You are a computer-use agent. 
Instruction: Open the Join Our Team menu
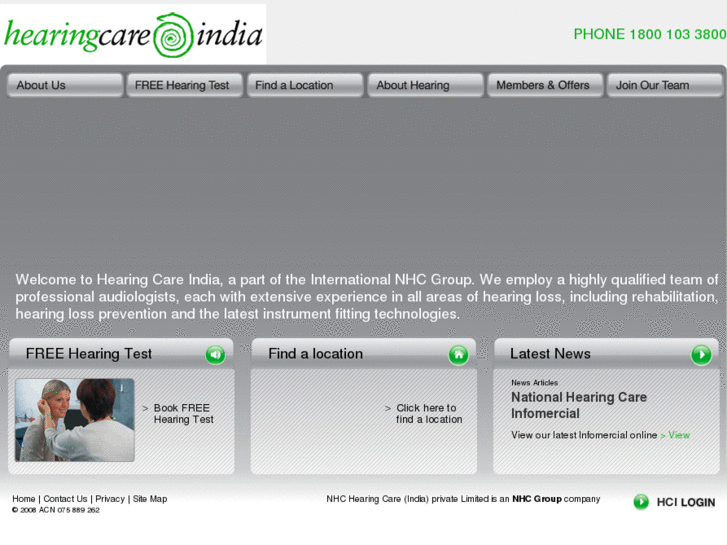(665, 85)
